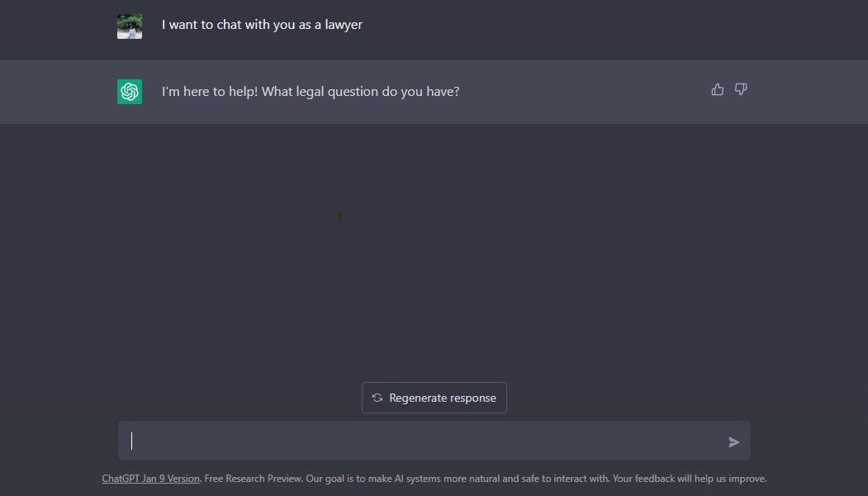Click the word "response" on the regenerate button
Screen dimensions: 868x496
click(472, 398)
